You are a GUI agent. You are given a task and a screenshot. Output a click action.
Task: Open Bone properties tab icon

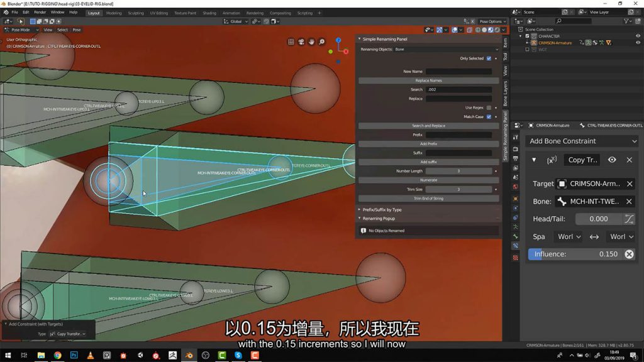point(516,236)
